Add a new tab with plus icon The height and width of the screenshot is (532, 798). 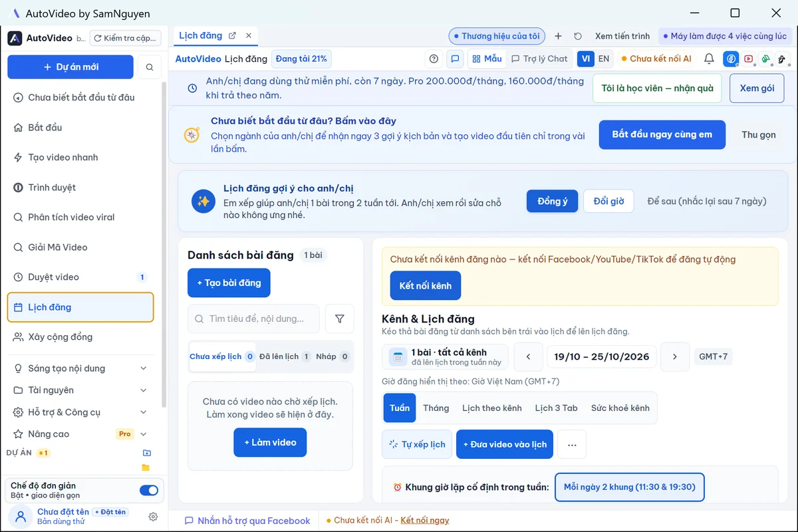(558, 36)
